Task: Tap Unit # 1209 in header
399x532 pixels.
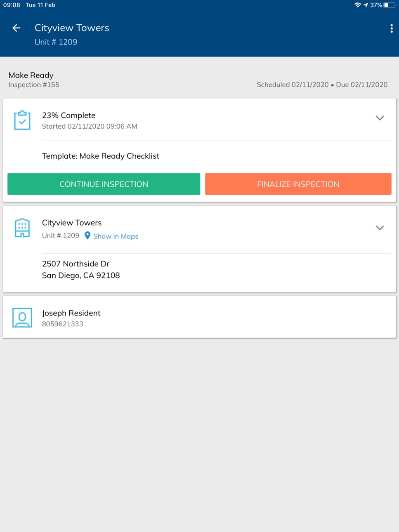Action: pyautogui.click(x=56, y=42)
